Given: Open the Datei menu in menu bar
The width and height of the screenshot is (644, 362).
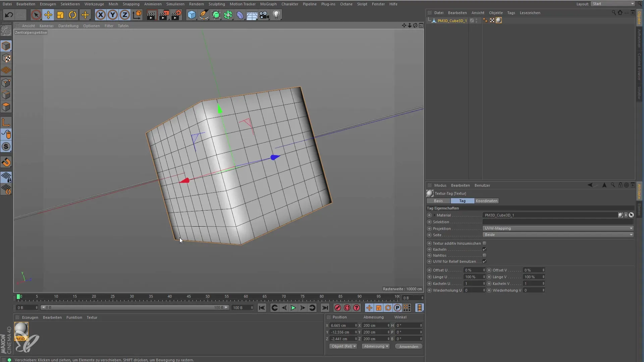Looking at the screenshot, I should [7, 4].
